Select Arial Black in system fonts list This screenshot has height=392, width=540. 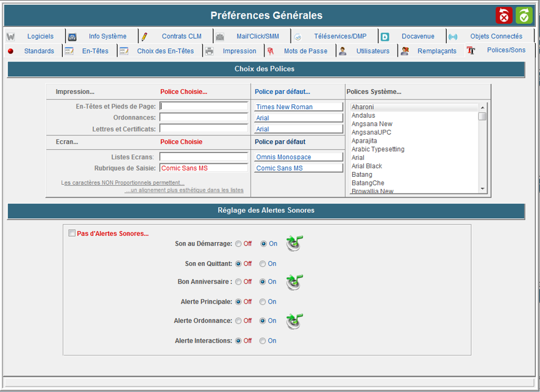[367, 166]
